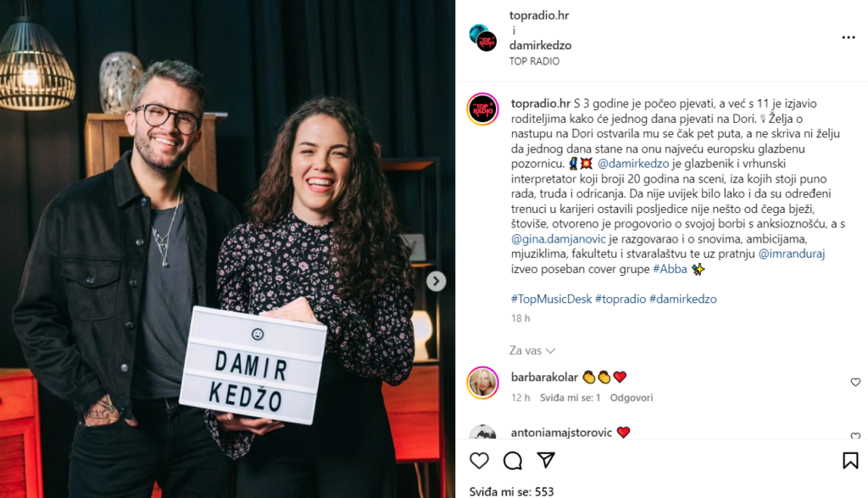This screenshot has height=498, width=868.
Task: Open the #TopMusicDesk hashtag
Action: (551, 299)
